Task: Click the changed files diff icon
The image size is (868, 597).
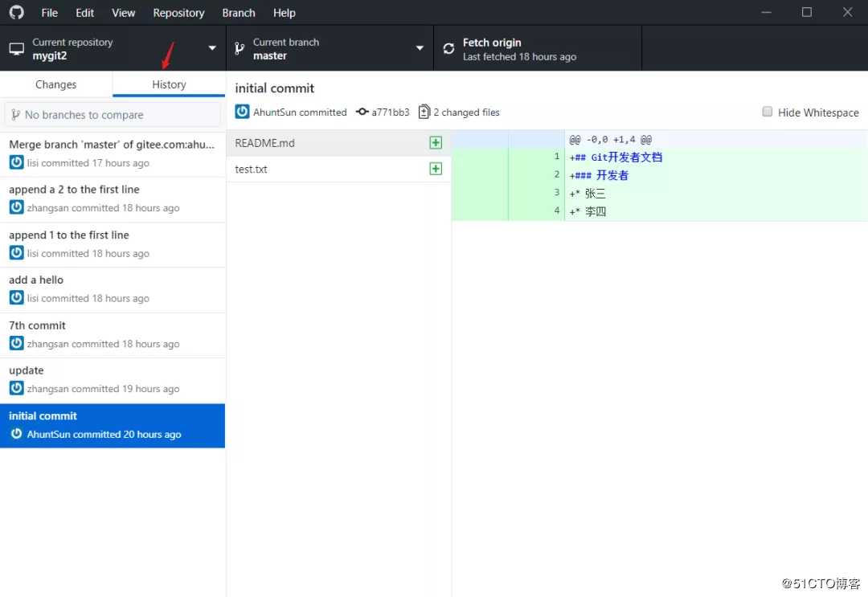Action: (x=424, y=112)
